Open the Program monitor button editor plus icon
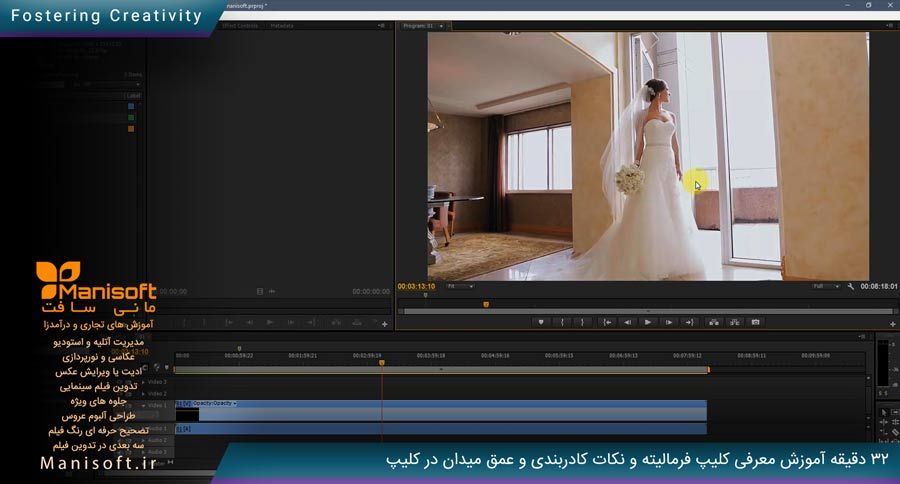Viewport: 900px width, 484px height. pos(893,324)
